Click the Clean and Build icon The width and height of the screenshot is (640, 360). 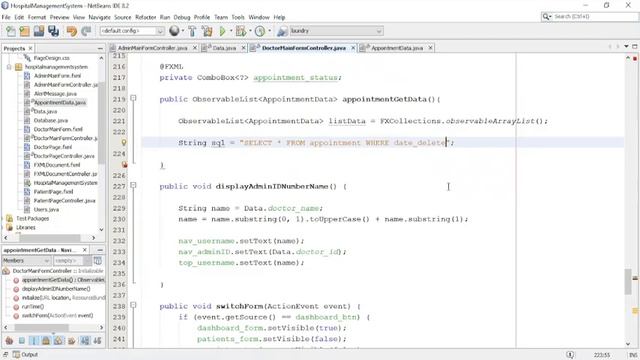[207, 31]
